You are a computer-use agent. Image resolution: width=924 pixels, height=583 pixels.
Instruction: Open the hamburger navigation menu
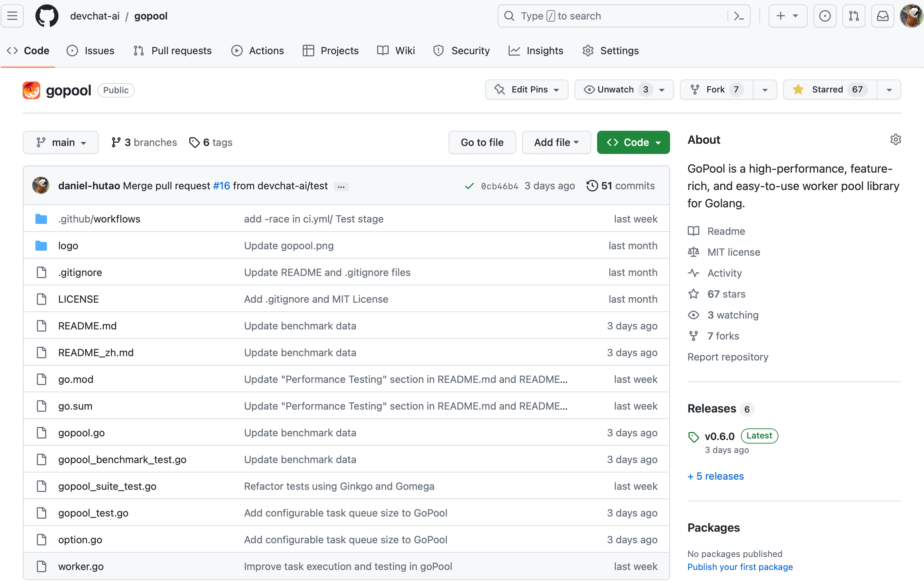coord(12,16)
